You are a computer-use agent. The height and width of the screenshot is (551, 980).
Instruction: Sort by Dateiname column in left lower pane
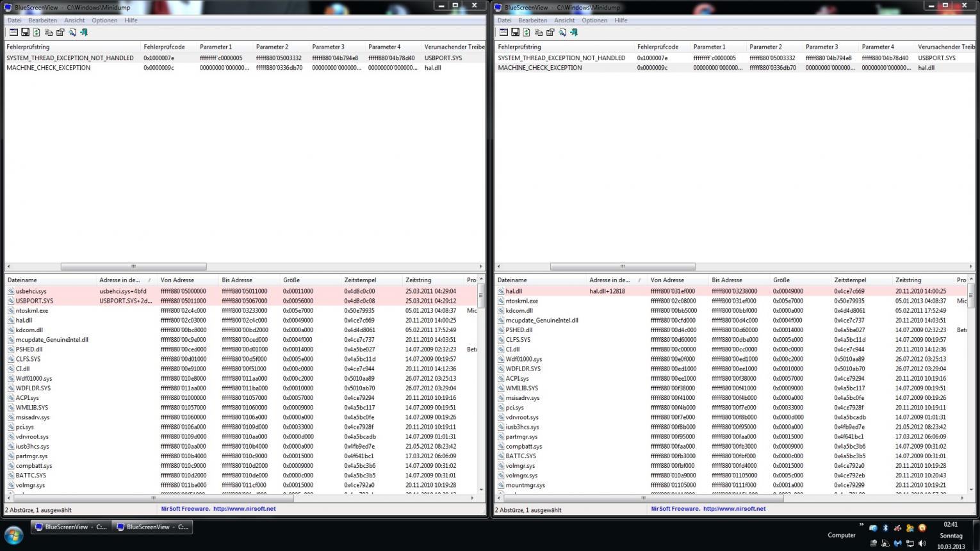click(x=51, y=280)
